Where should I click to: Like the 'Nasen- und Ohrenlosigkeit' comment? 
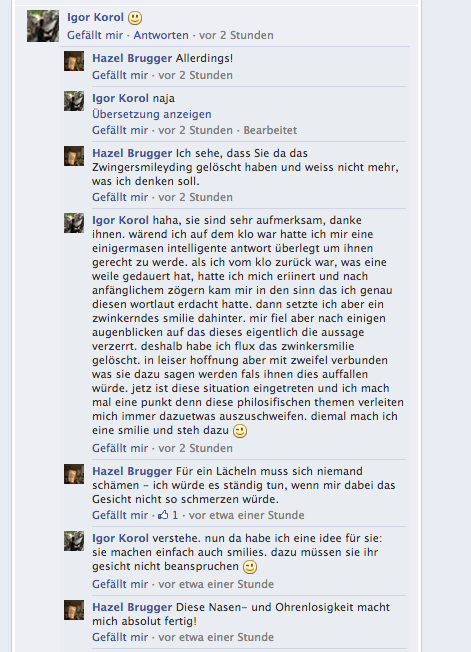[x=120, y=637]
